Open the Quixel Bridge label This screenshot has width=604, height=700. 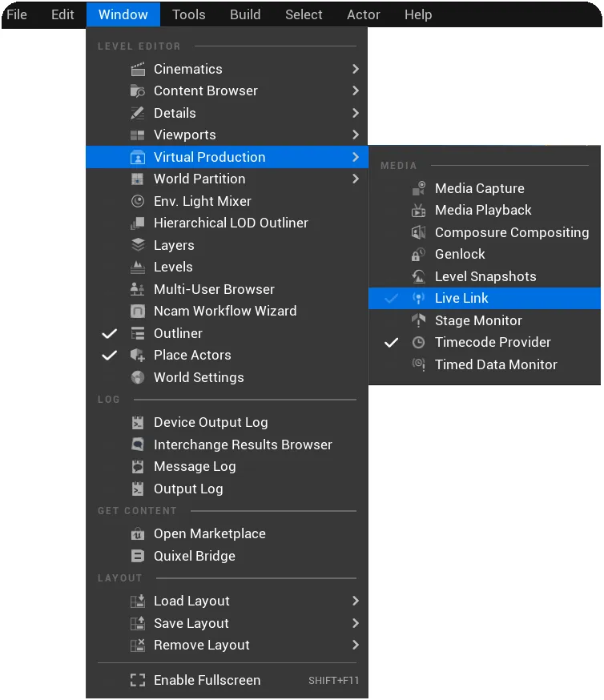(x=194, y=557)
